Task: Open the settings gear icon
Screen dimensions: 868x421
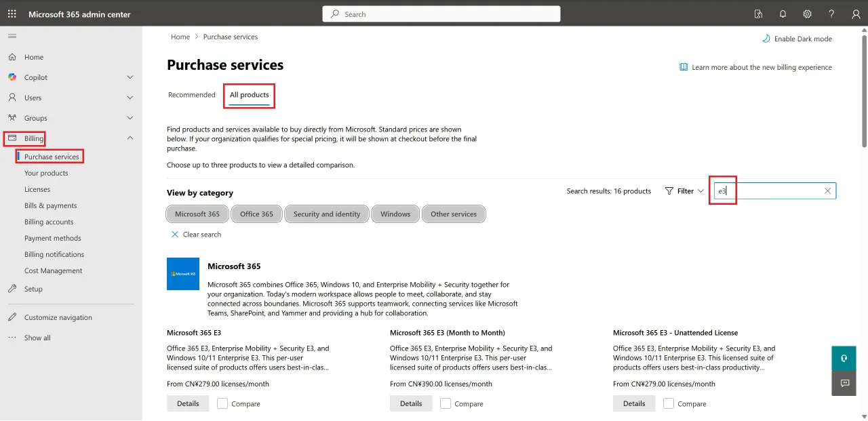Action: [807, 14]
